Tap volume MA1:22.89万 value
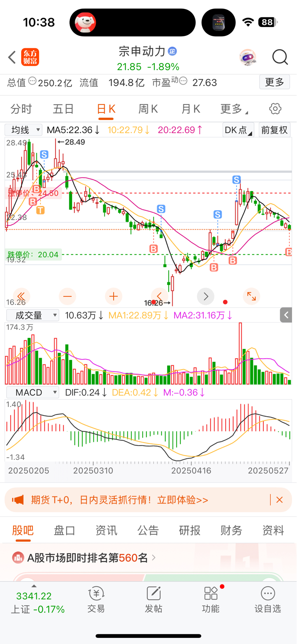 [x=138, y=315]
